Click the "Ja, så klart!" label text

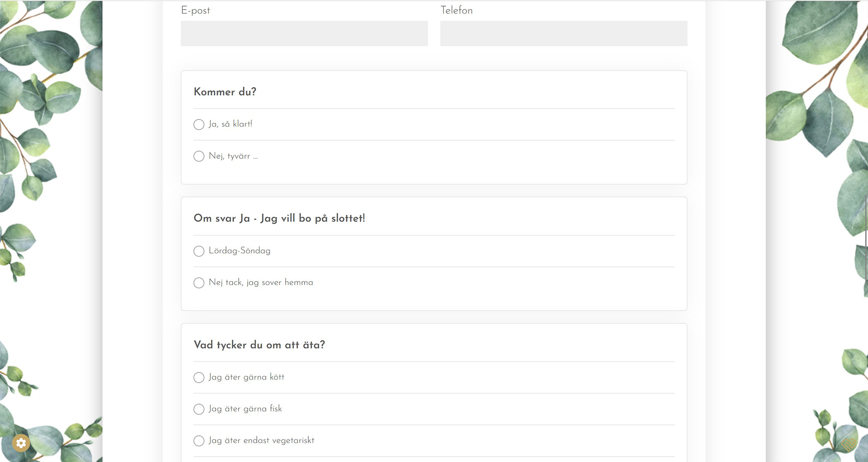(231, 124)
